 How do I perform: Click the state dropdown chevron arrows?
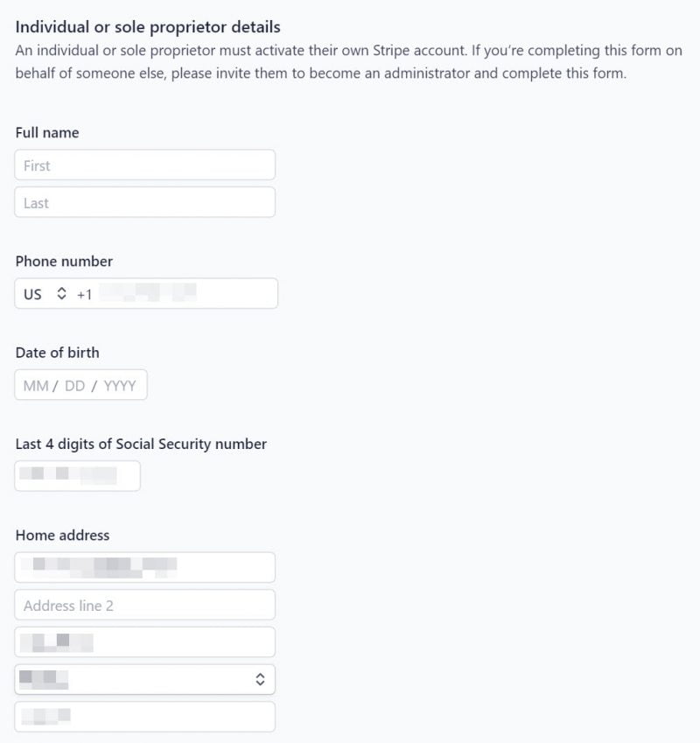[259, 679]
